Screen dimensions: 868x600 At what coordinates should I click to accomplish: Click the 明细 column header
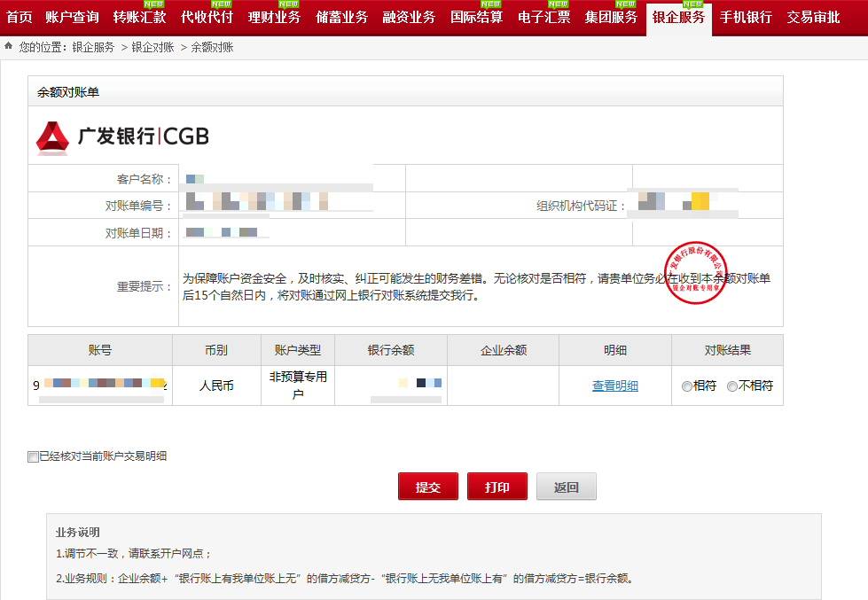tap(615, 350)
